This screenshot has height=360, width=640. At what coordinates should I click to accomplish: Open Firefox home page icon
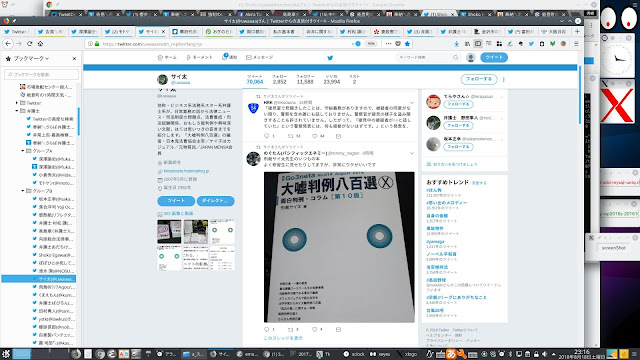click(40, 44)
